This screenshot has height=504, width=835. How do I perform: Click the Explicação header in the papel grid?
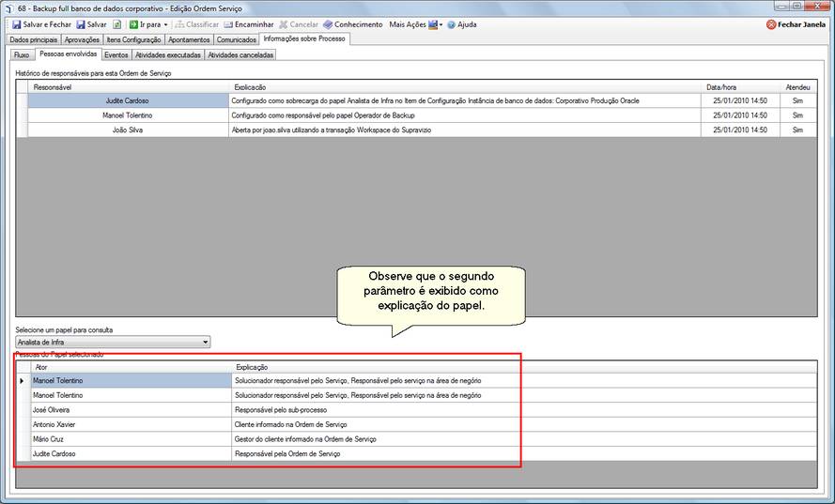pos(524,367)
